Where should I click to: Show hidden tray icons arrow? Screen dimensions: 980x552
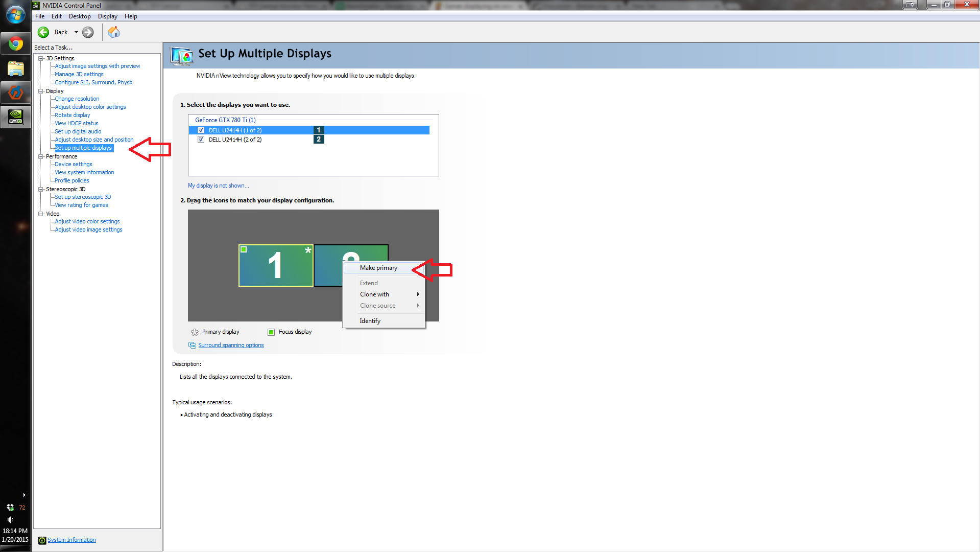click(x=24, y=495)
